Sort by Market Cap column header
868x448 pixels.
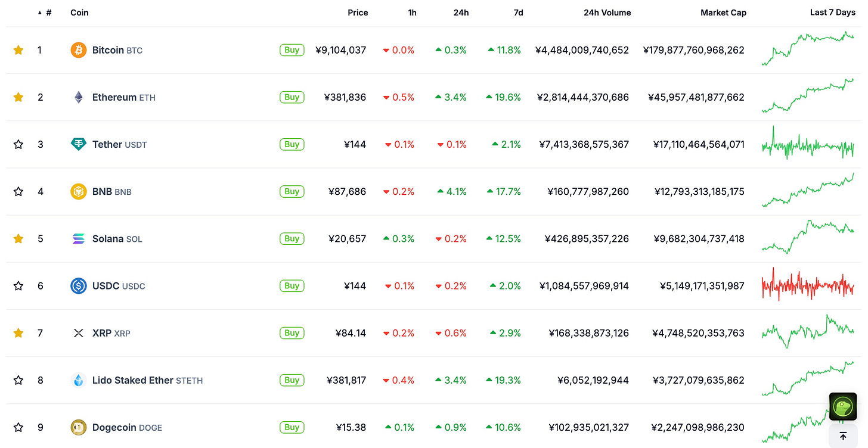[723, 13]
